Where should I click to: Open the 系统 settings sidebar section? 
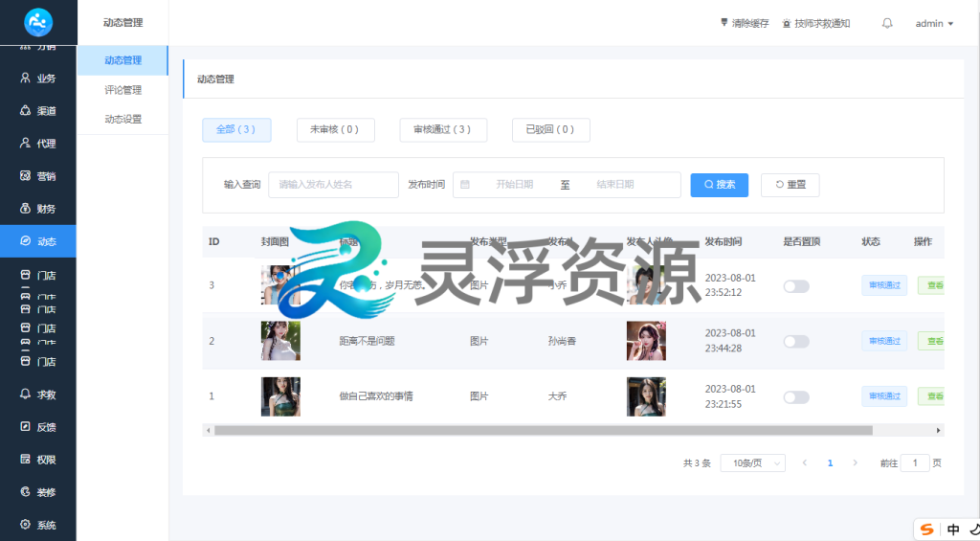tap(38, 525)
